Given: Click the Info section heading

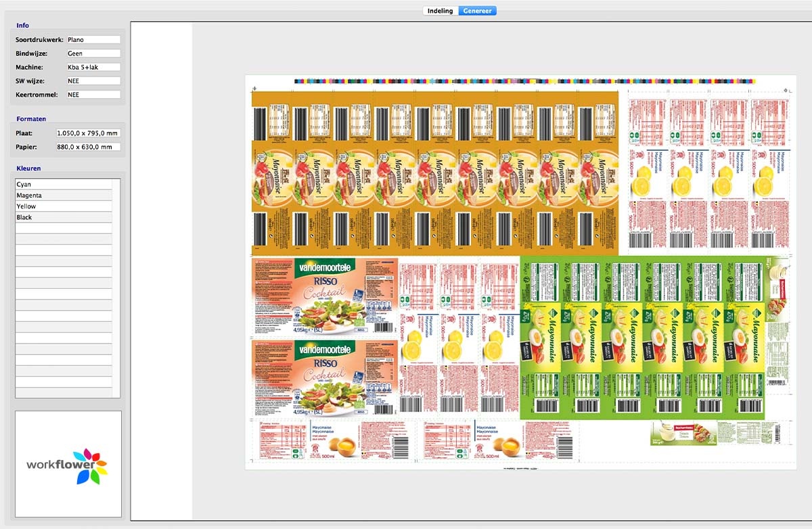Looking at the screenshot, I should tap(23, 25).
